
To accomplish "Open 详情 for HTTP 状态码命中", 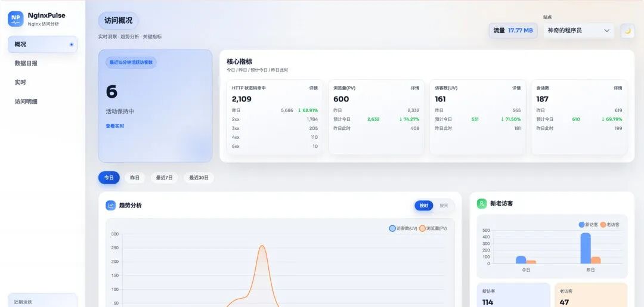I will click(314, 88).
